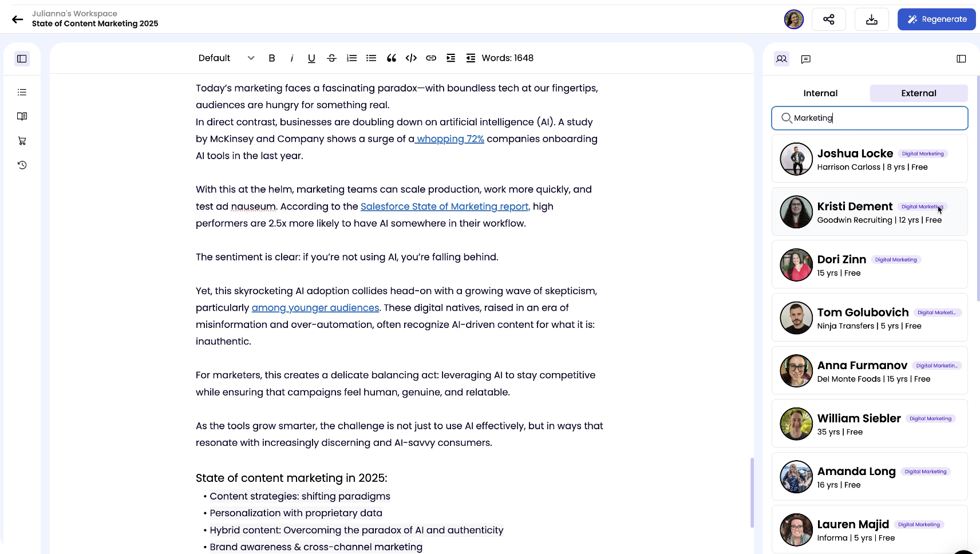Regenerate the document content

coord(936,19)
